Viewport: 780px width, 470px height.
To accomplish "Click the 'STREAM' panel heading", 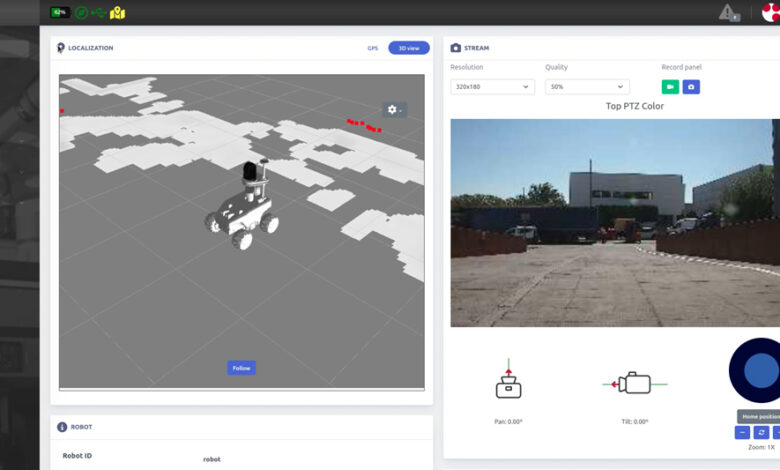I will (x=477, y=48).
